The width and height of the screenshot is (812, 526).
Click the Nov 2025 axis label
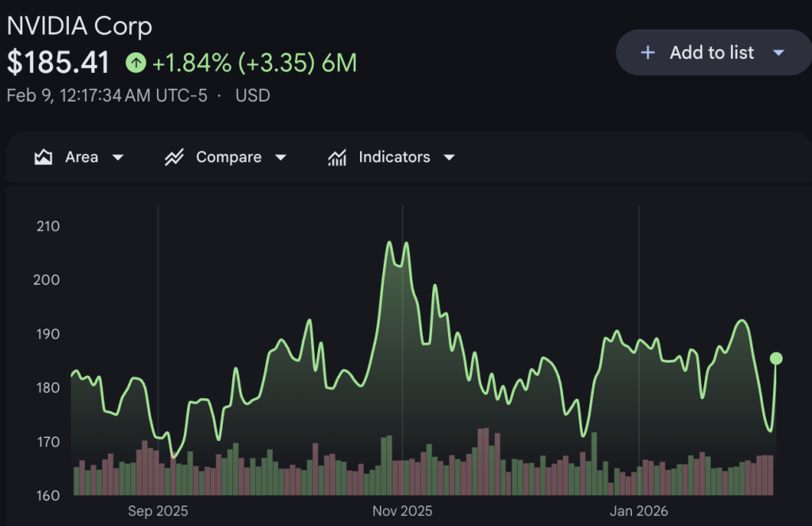coord(402,511)
